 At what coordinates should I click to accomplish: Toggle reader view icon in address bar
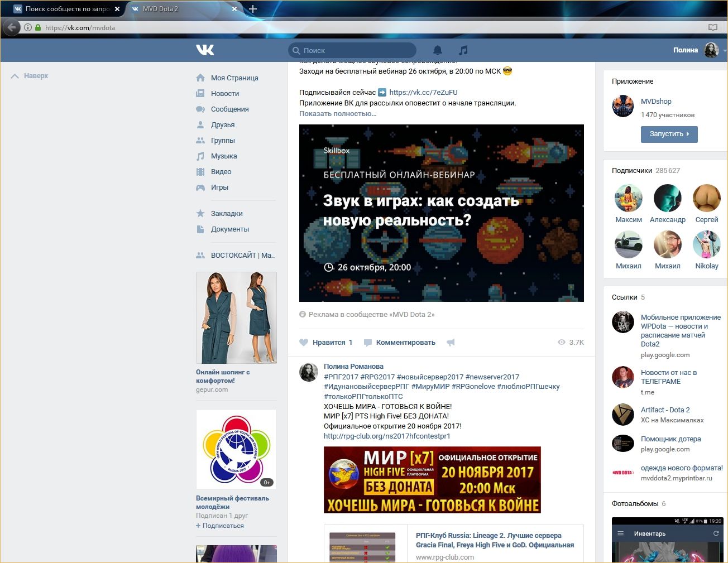coord(712,27)
